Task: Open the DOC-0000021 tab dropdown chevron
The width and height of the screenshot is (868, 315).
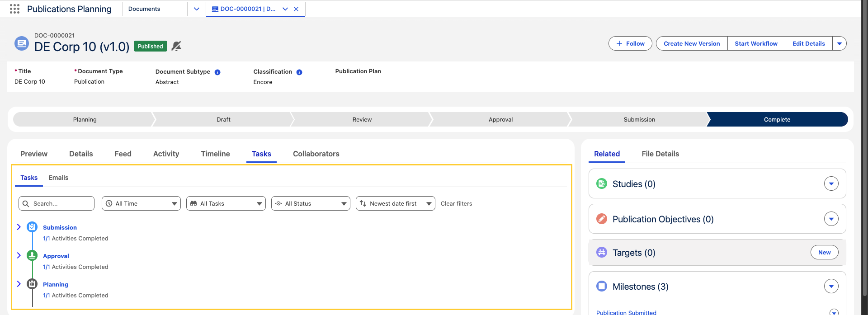Action: 285,9
